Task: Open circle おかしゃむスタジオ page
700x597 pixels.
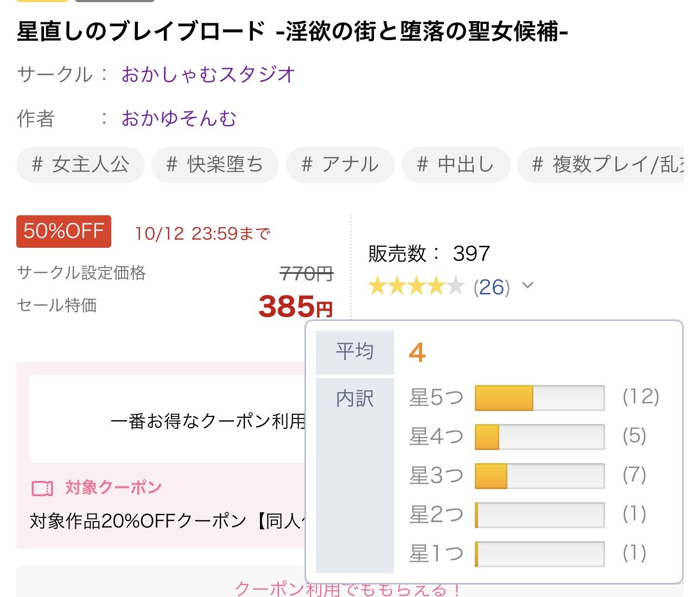Action: (x=208, y=74)
